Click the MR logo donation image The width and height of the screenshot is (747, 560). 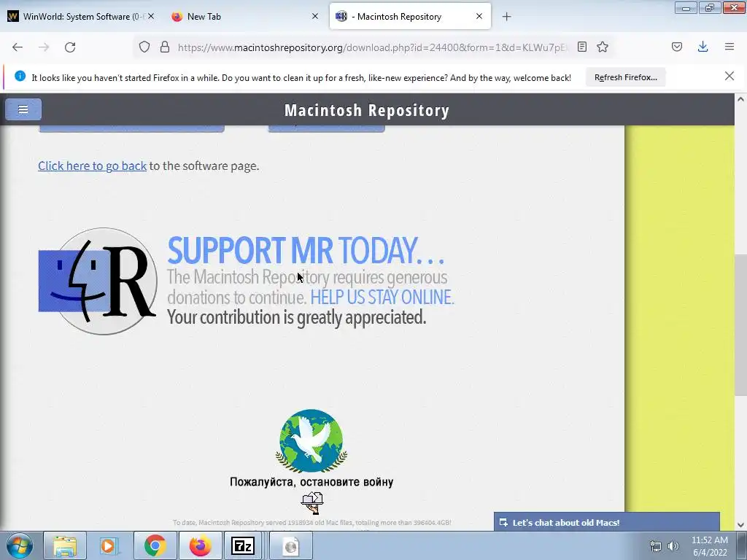click(x=98, y=281)
